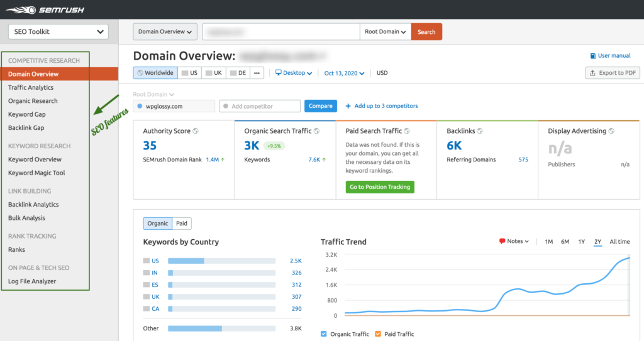Open Bulk Analysis in sidebar
Viewport: 644px width, 341px height.
pos(26,218)
